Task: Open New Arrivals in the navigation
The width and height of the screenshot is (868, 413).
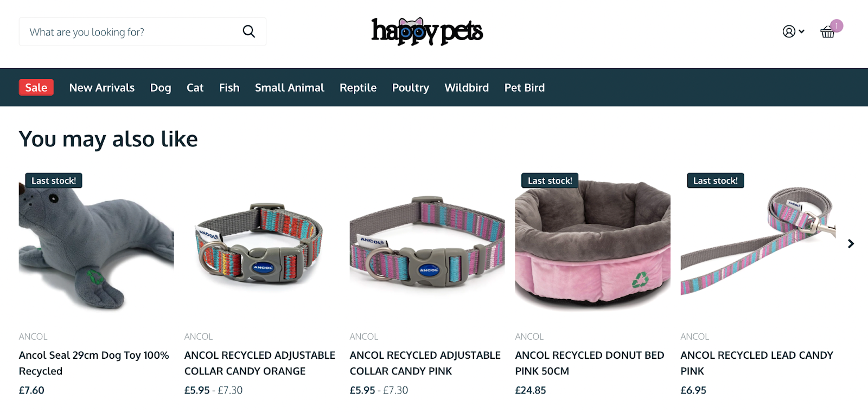Action: point(102,87)
